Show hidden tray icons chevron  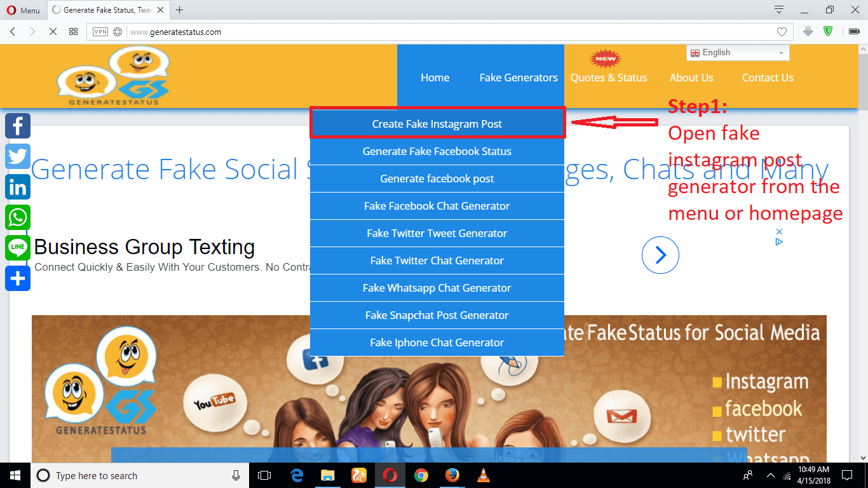771,475
